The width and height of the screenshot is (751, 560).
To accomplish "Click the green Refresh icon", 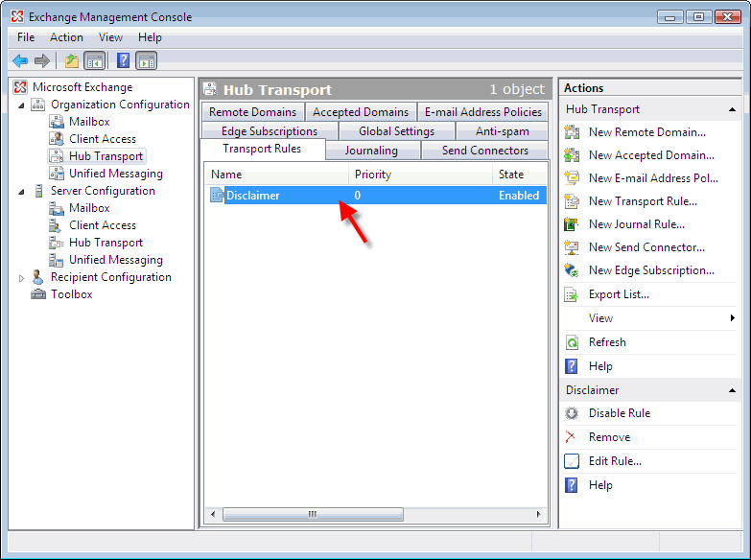I will pos(572,342).
